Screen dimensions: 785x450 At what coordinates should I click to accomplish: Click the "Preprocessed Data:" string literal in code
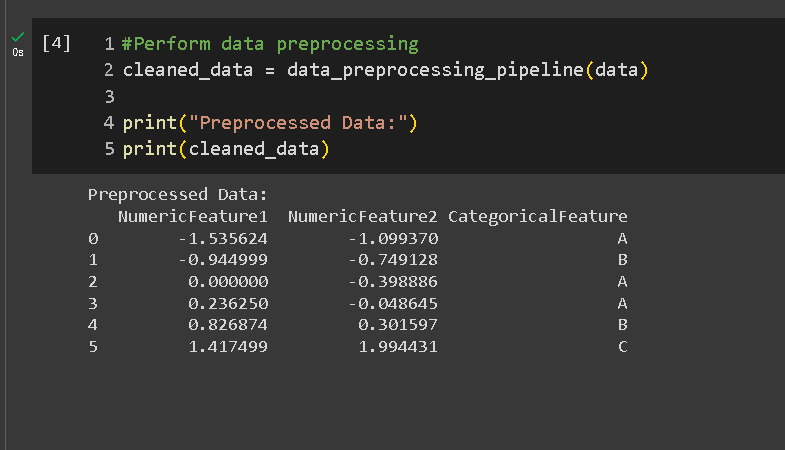coord(298,123)
